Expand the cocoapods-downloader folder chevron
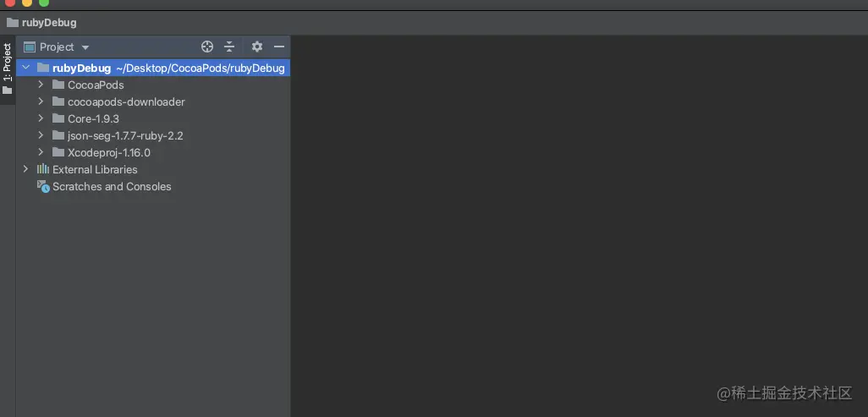This screenshot has width=868, height=417. point(41,102)
